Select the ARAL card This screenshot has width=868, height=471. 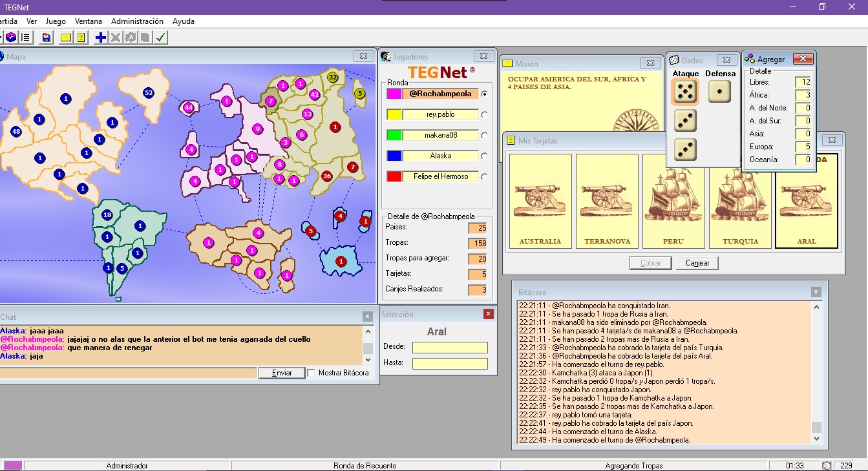click(x=807, y=201)
